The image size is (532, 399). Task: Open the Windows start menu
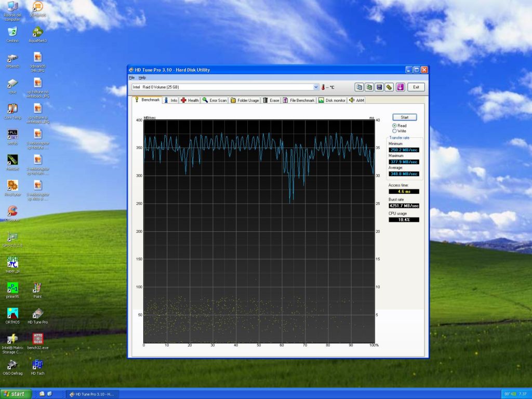[16, 394]
